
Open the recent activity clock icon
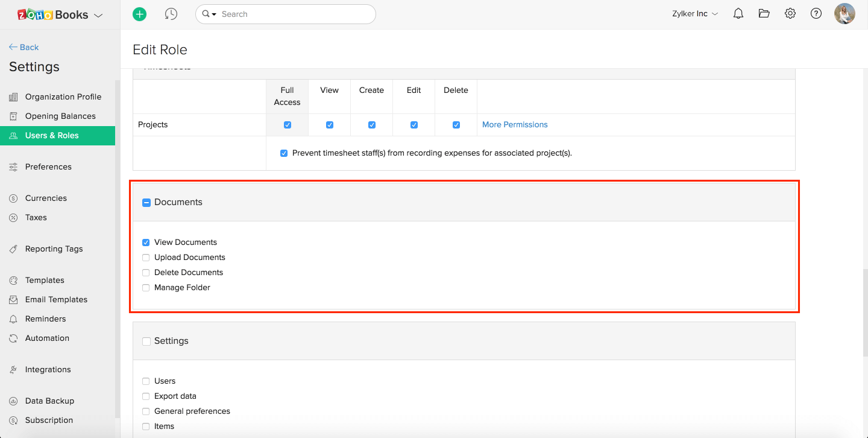coord(171,14)
